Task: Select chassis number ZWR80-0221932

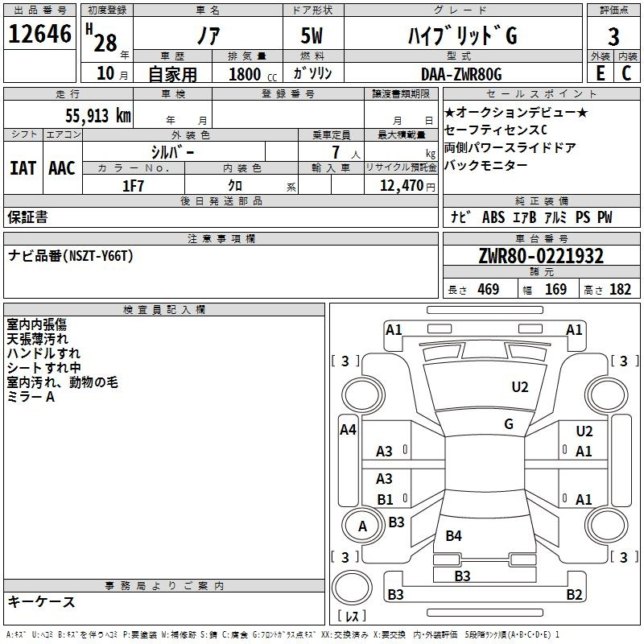Action: tap(541, 255)
